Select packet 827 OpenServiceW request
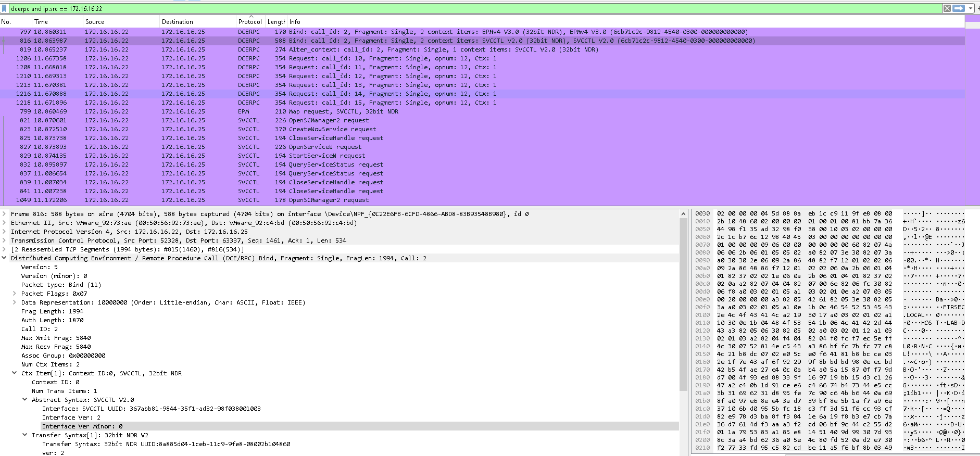 tap(482, 147)
